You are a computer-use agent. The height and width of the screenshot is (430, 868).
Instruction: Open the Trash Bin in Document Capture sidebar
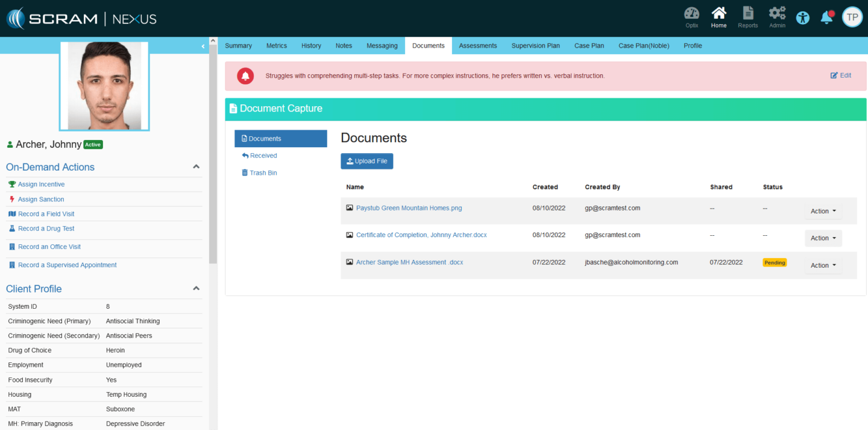[259, 172]
